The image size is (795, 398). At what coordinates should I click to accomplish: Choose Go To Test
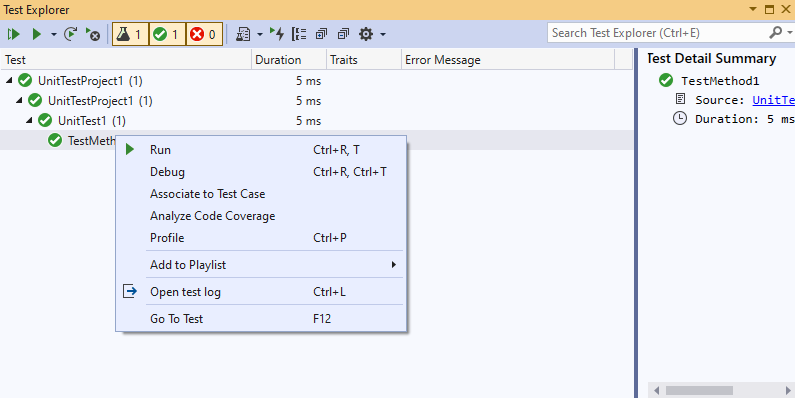[261, 319]
